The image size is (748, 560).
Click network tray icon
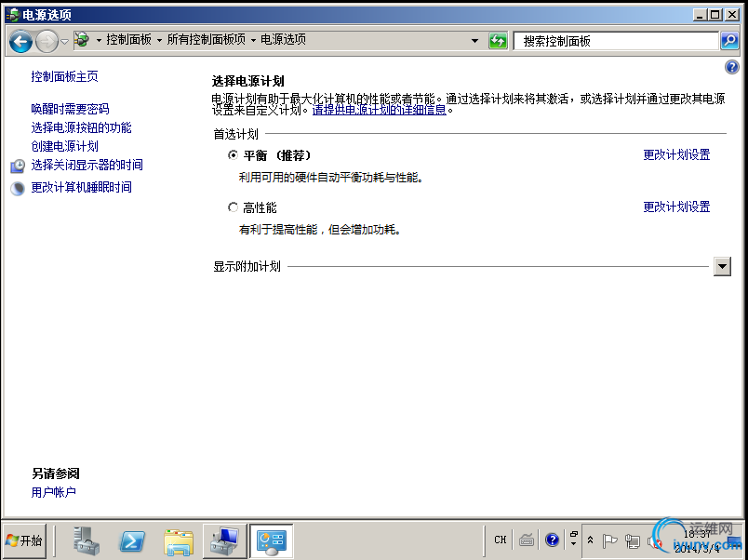633,540
